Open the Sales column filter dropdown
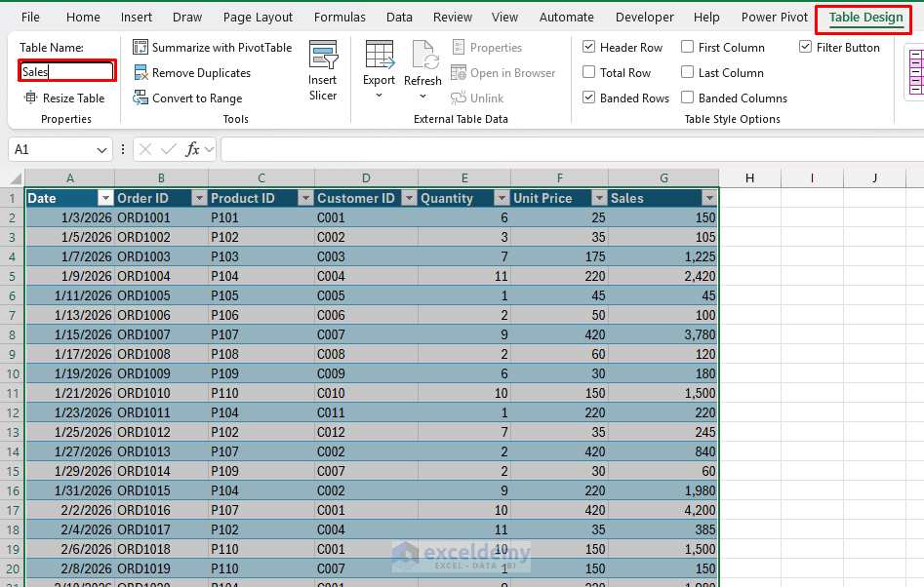The height and width of the screenshot is (587, 924). (709, 198)
